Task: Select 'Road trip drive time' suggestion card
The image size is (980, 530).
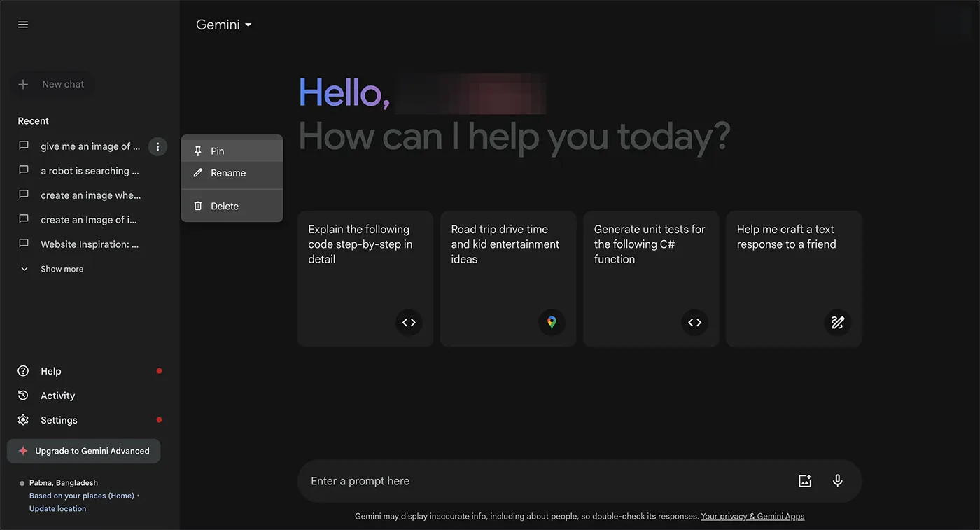Action: 508,279
